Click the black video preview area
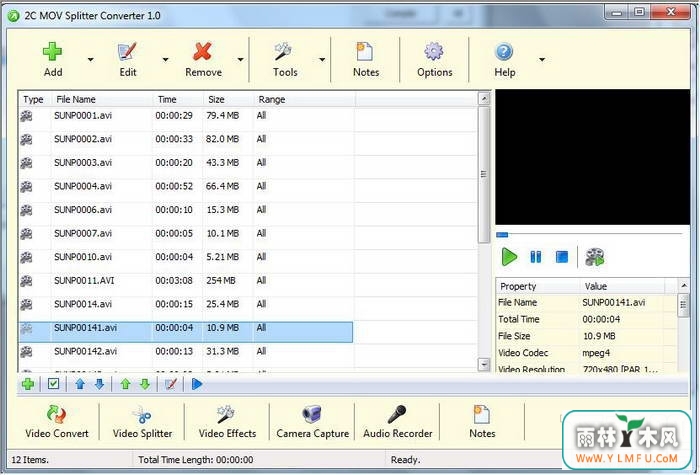The width and height of the screenshot is (700, 475). click(x=592, y=157)
